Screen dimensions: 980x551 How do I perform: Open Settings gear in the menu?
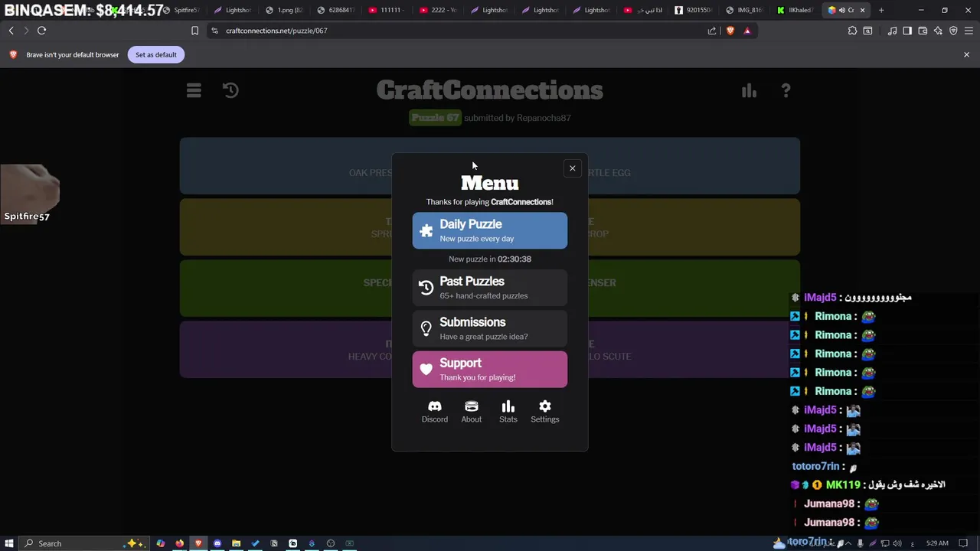(x=545, y=411)
